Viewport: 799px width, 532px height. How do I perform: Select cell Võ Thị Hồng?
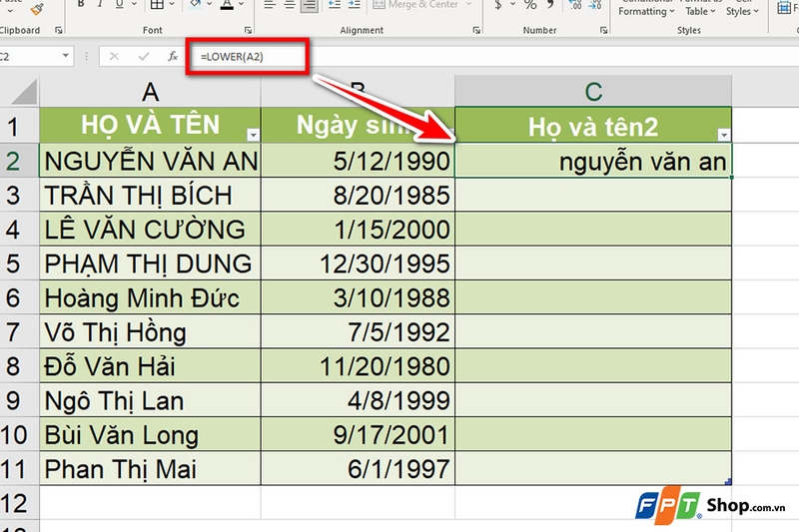tap(151, 332)
